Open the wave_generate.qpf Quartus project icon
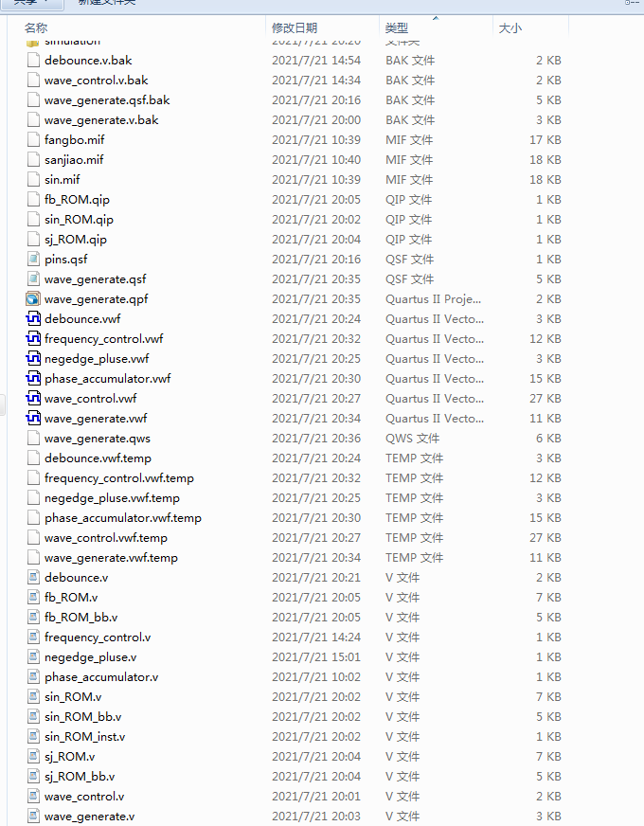 pyautogui.click(x=34, y=299)
